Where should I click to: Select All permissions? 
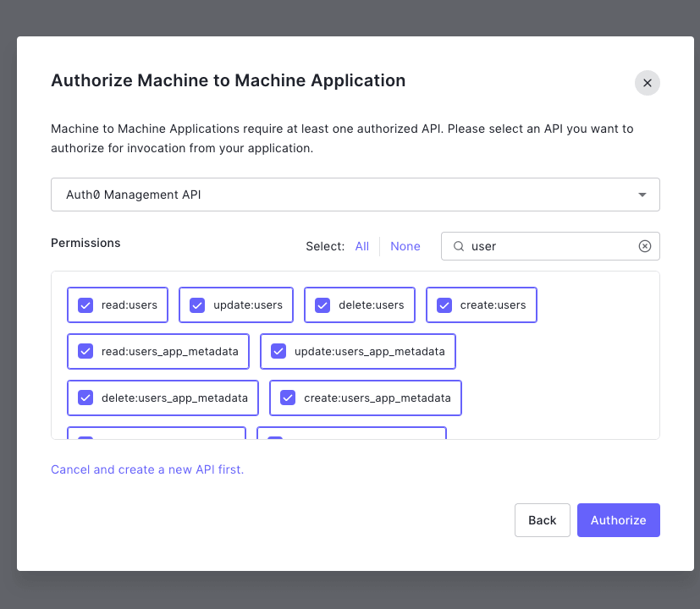(x=362, y=246)
